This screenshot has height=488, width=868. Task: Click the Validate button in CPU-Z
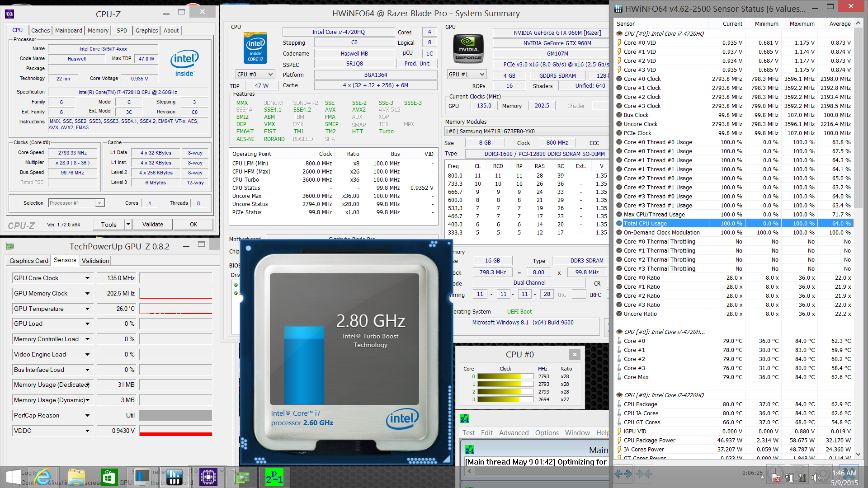coord(153,224)
